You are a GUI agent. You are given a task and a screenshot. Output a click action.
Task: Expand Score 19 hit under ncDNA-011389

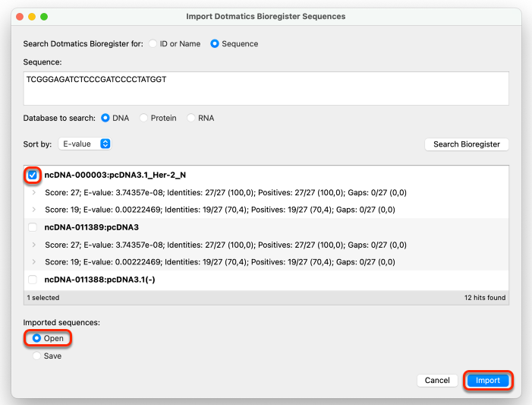33,262
